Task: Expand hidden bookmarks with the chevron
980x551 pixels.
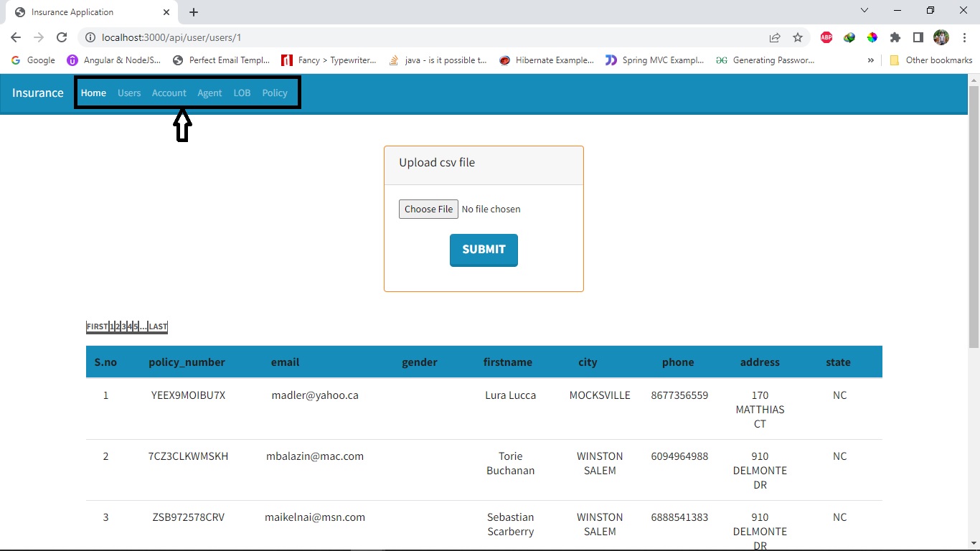Action: [x=870, y=60]
